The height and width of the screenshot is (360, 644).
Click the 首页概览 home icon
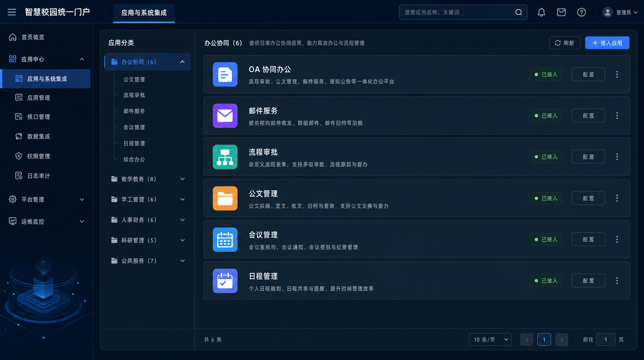pyautogui.click(x=13, y=37)
